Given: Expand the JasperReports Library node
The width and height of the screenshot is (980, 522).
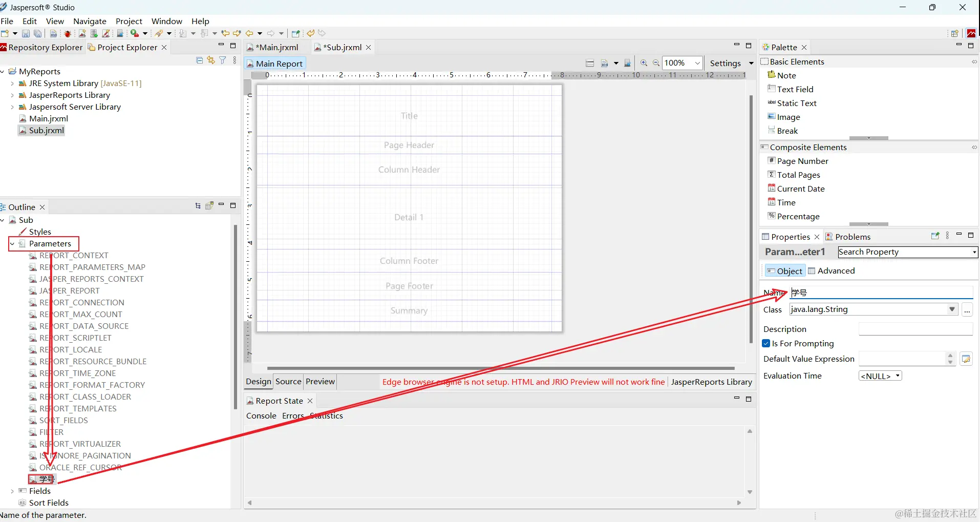Looking at the screenshot, I should 12,95.
